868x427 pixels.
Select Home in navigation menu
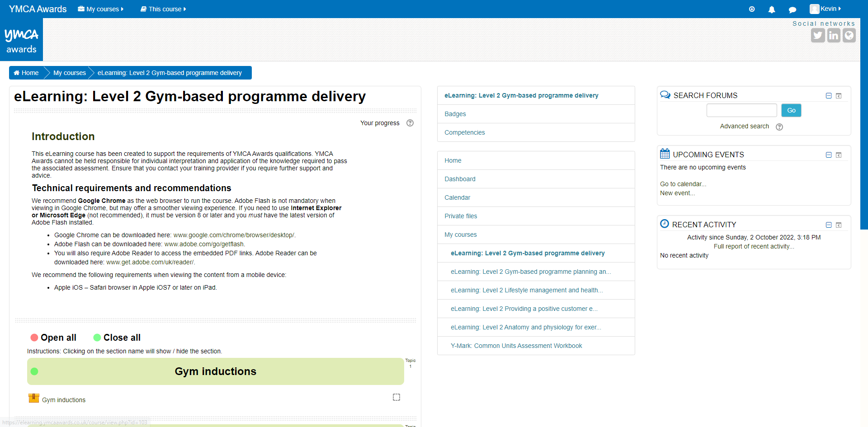click(453, 160)
